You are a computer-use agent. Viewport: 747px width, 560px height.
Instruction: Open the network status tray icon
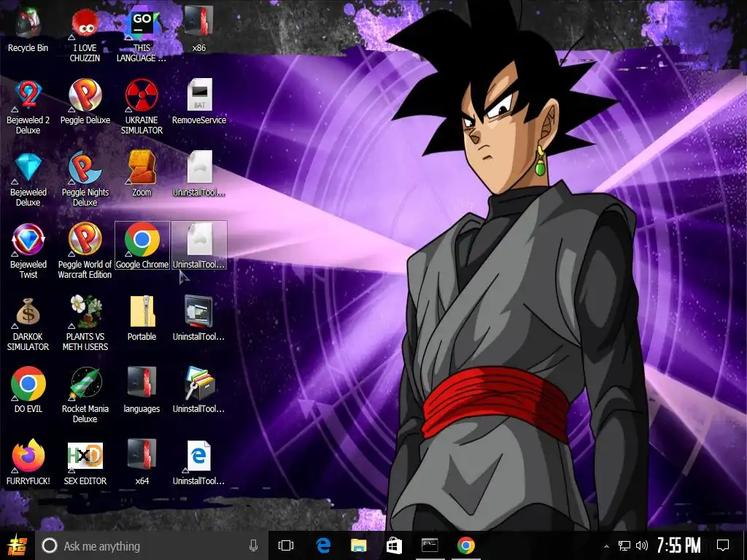(624, 545)
